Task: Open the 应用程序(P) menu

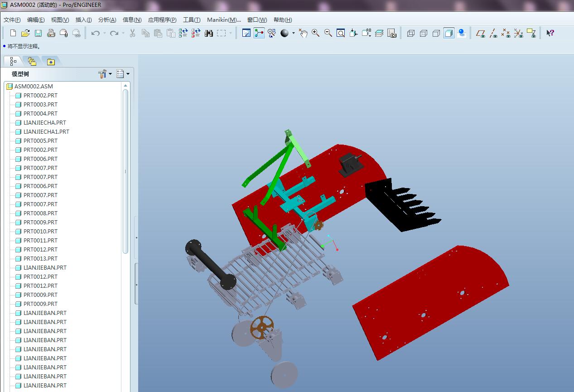Action: tap(162, 20)
